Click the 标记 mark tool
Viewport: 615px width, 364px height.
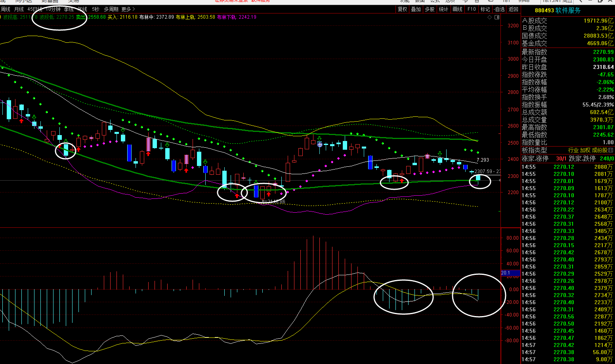pos(485,9)
